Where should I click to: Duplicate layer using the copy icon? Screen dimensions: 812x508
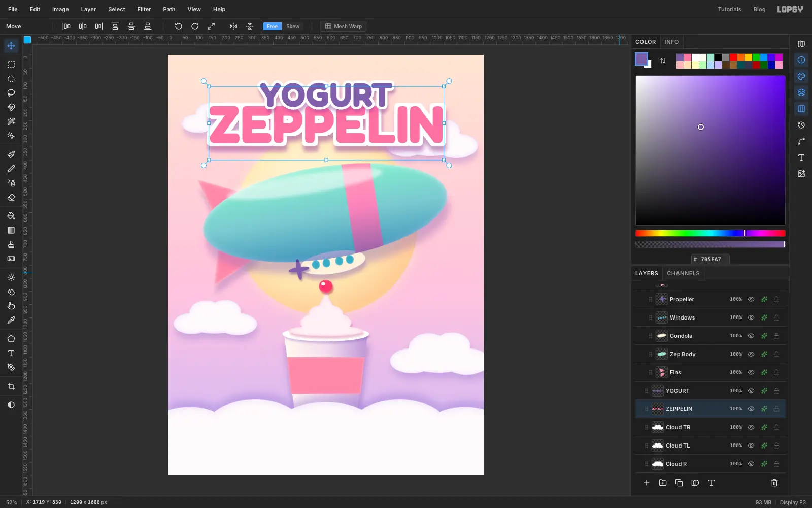point(679,483)
